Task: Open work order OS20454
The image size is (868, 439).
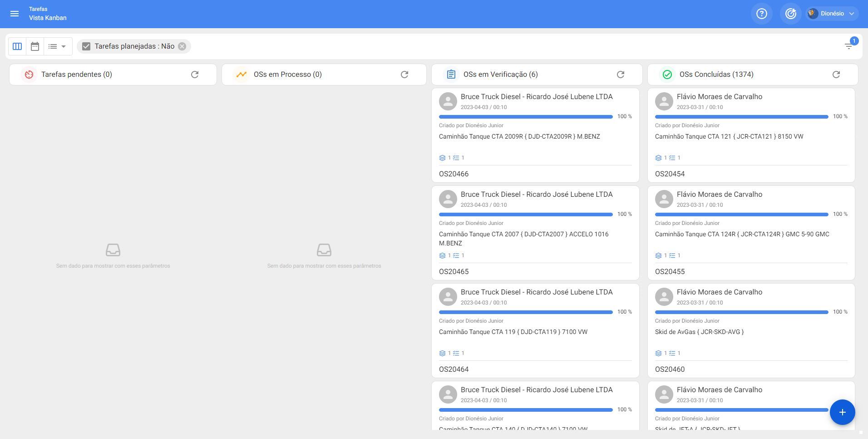Action: pyautogui.click(x=670, y=174)
